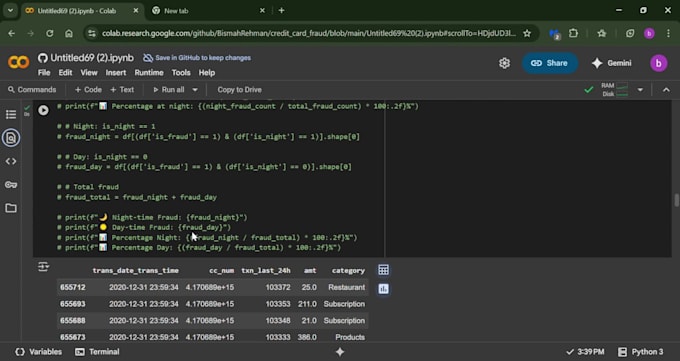This screenshot has width=680, height=361.
Task: Click the category column header
Action: pos(348,270)
